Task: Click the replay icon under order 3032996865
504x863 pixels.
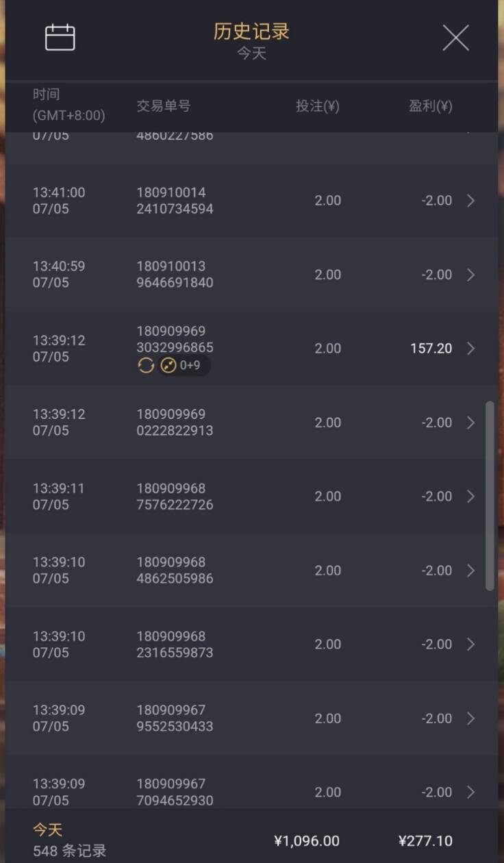Action: coord(146,366)
